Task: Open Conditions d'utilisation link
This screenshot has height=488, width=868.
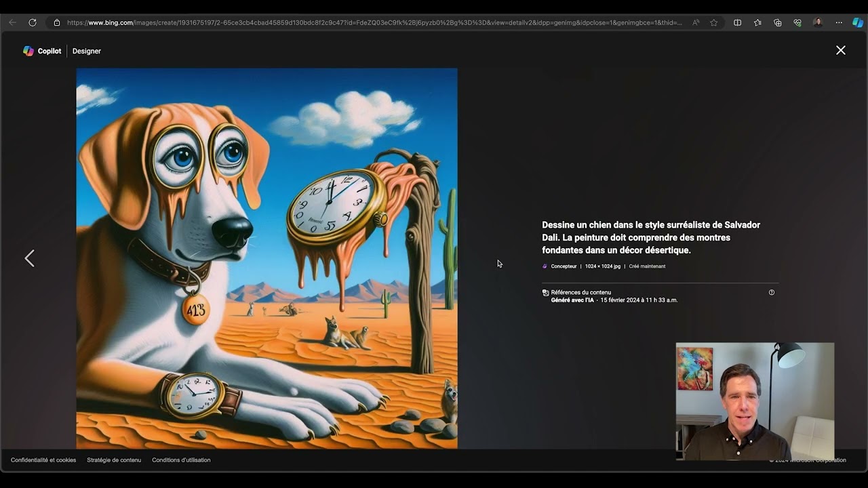Action: click(181, 460)
